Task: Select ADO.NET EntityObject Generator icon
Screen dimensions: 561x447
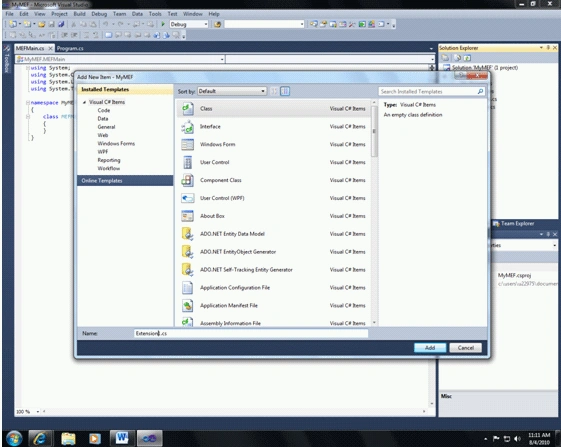Action: [187, 252]
